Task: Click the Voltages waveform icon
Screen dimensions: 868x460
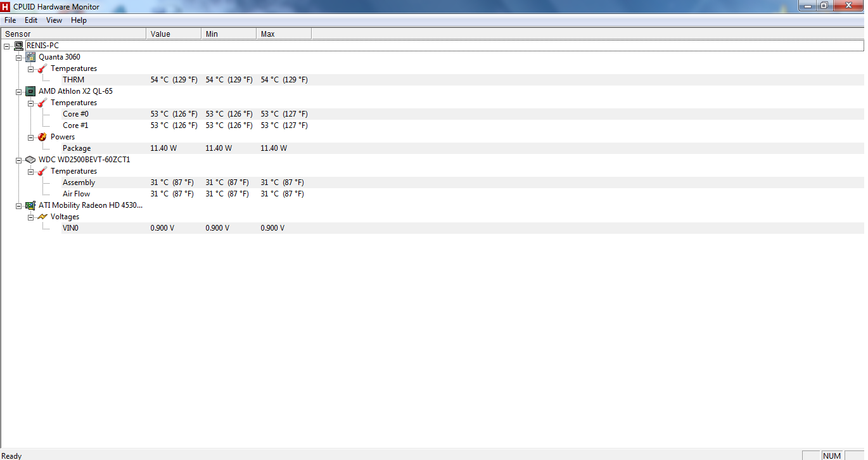Action: (x=42, y=217)
